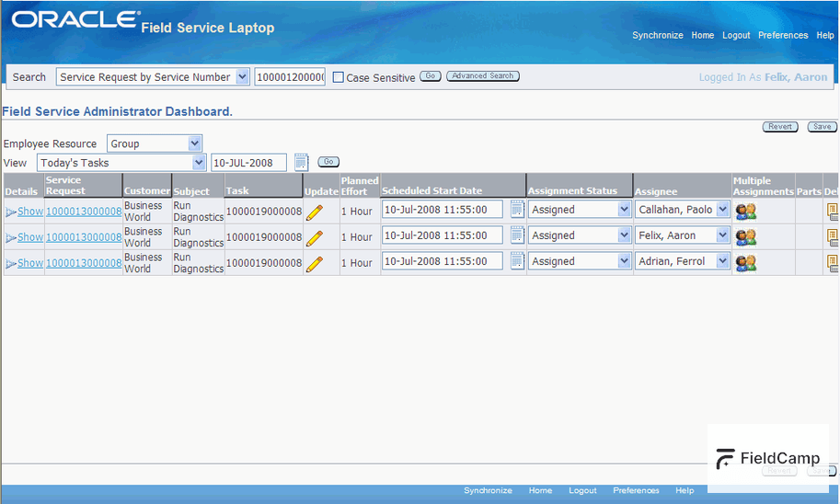Click the search number input field
This screenshot has width=840, height=504.
click(290, 77)
